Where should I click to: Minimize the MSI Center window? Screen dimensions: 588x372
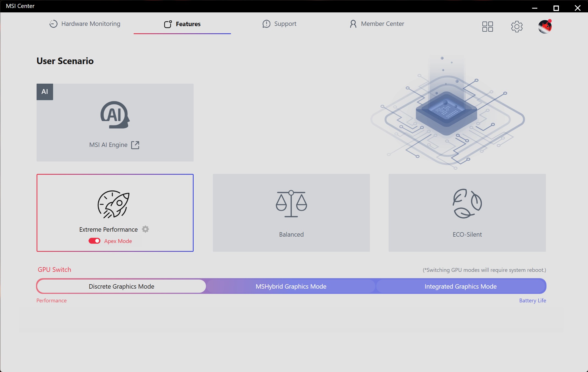pyautogui.click(x=535, y=8)
